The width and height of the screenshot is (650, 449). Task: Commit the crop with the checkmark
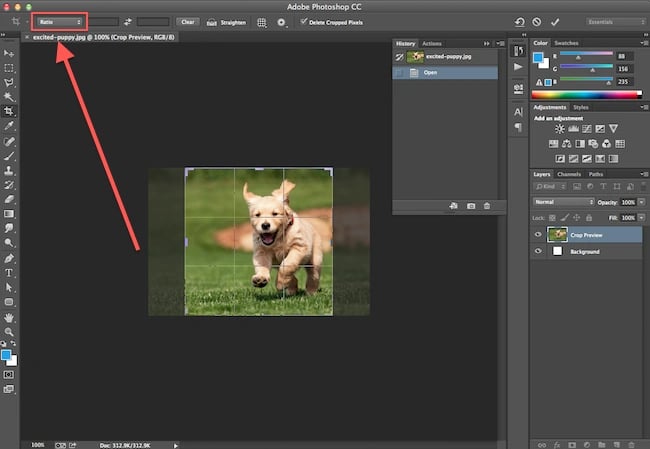[x=555, y=21]
